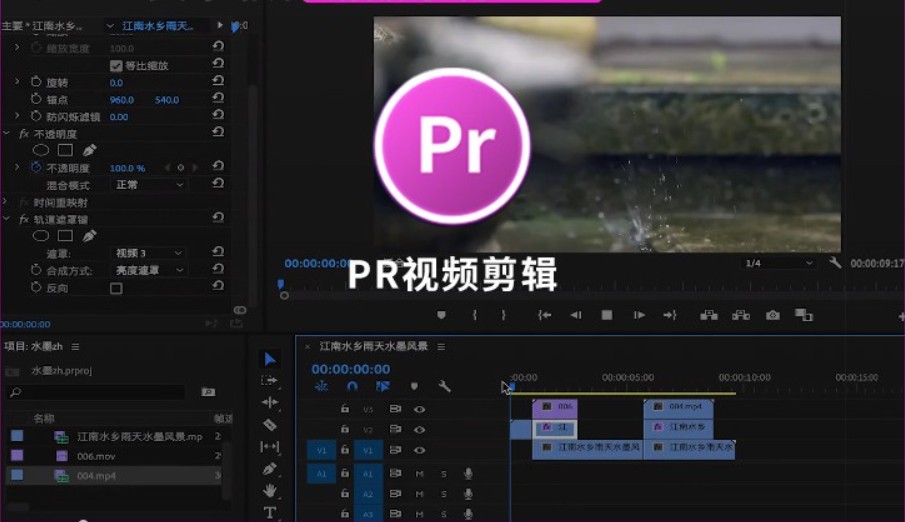The height and width of the screenshot is (522, 905).
Task: Pick bezier pen mask under 轨道遮罩键
Action: 89,236
